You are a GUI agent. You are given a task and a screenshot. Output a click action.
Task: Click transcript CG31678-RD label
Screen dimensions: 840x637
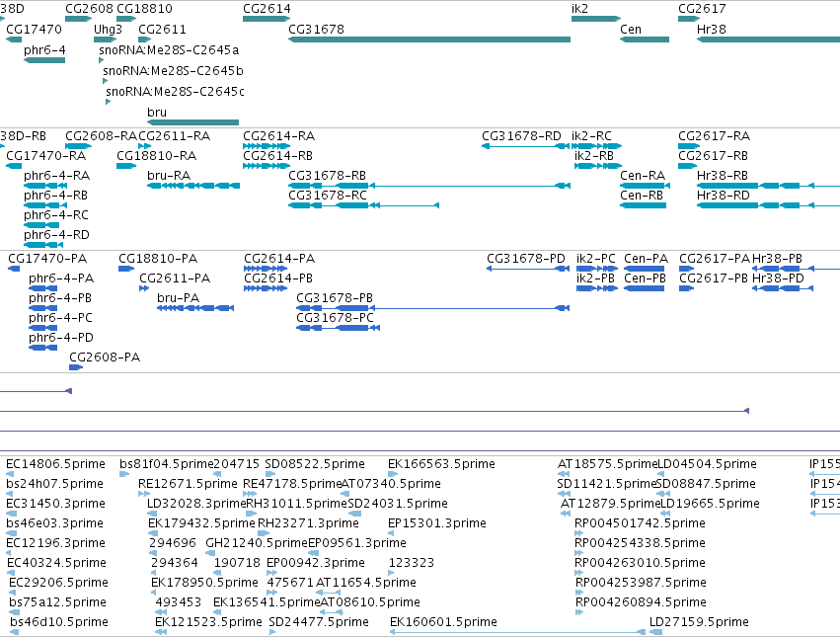(x=521, y=135)
